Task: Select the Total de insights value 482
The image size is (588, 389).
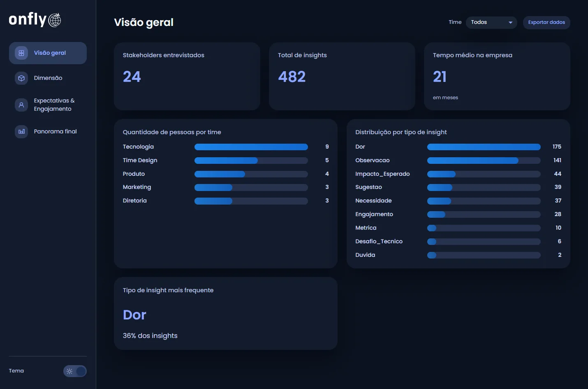Action: [x=292, y=77]
